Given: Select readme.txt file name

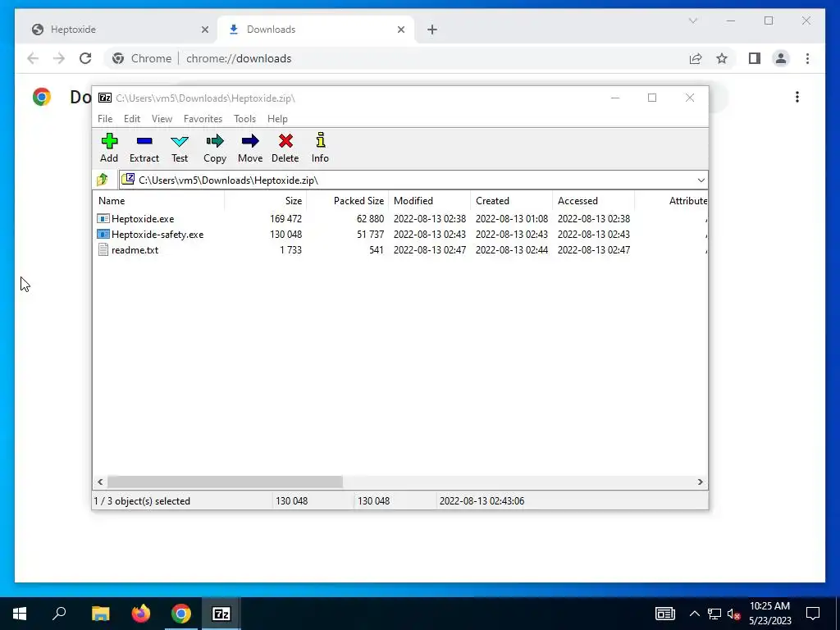Looking at the screenshot, I should (135, 249).
